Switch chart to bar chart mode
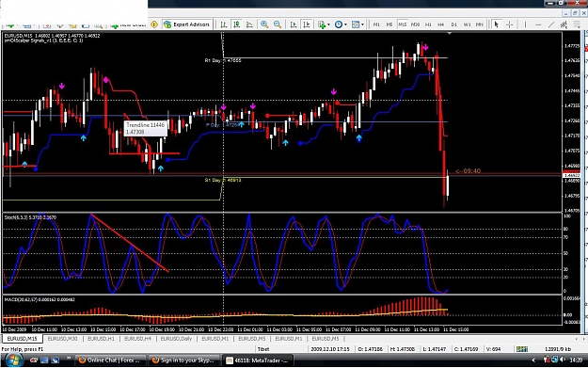The width and height of the screenshot is (588, 368). [x=224, y=24]
